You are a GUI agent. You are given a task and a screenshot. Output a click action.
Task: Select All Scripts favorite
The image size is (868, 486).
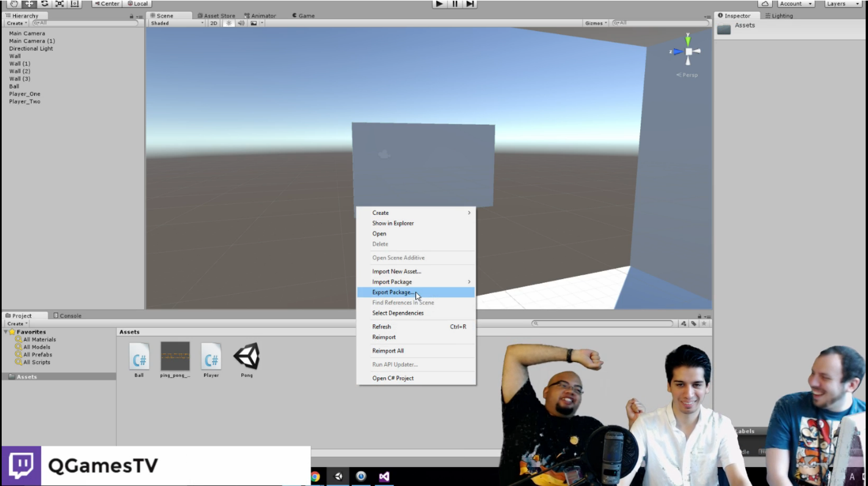(x=33, y=362)
